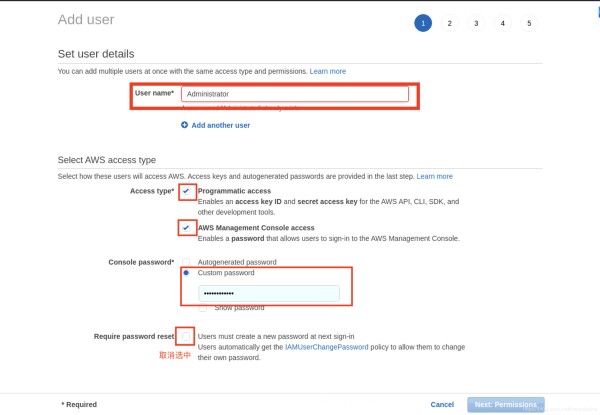
Task: Enable Show password checkbox
Action: coord(203,308)
